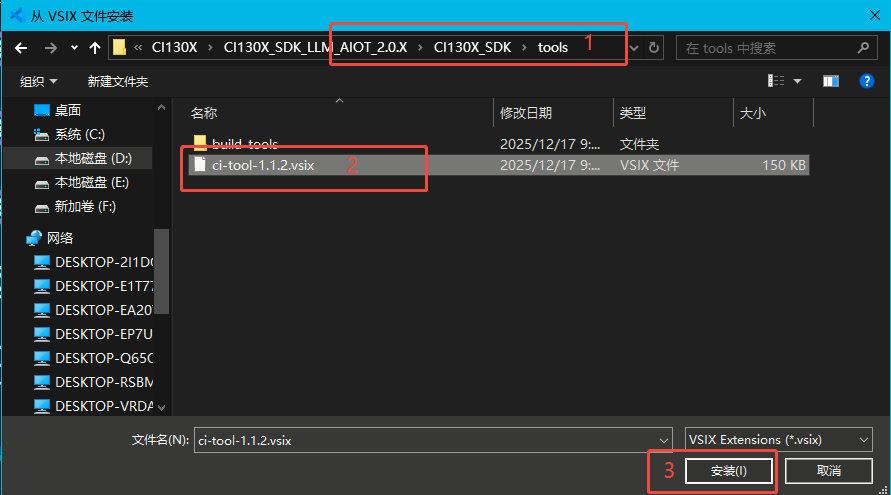Click the navigation pane vertical scrollbar

[x=161, y=270]
